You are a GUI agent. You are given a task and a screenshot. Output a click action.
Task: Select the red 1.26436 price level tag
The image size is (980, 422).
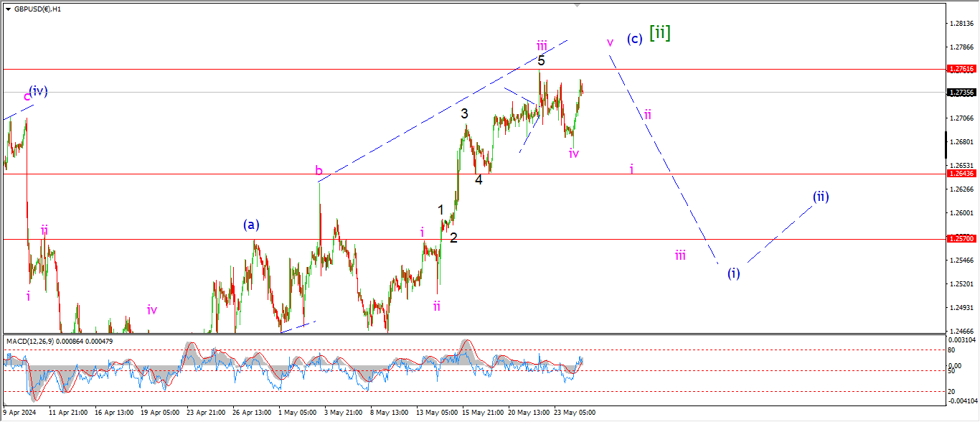click(x=961, y=174)
